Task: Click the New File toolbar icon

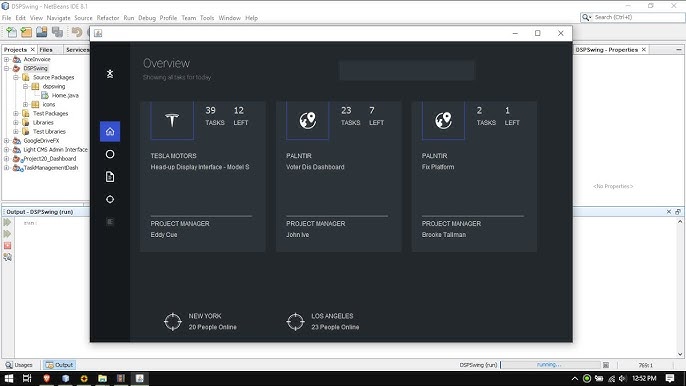Action: [x=12, y=32]
